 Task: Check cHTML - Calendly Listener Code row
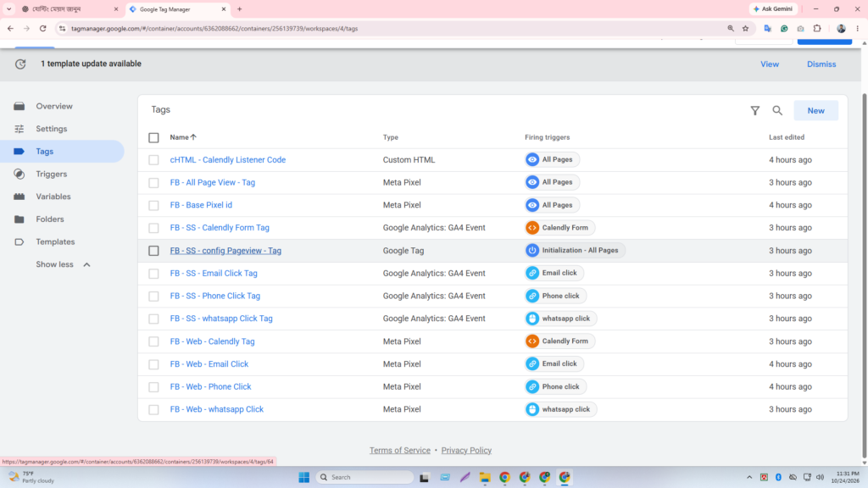pos(154,160)
